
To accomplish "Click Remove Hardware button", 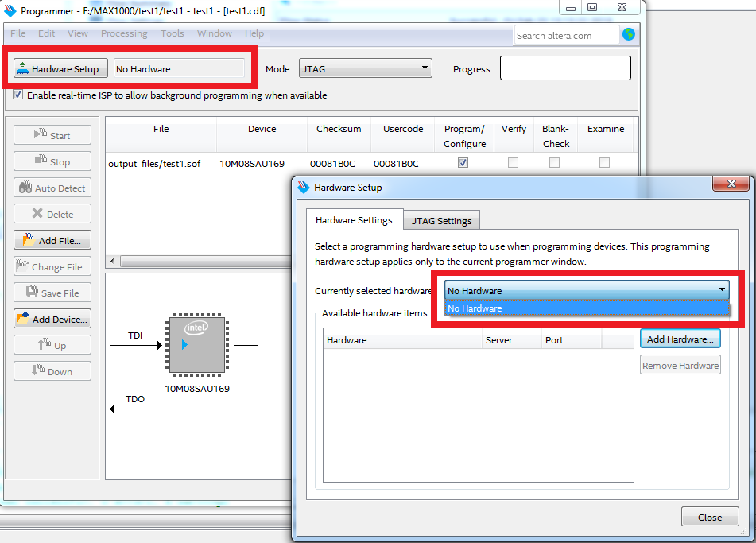I will [x=680, y=365].
